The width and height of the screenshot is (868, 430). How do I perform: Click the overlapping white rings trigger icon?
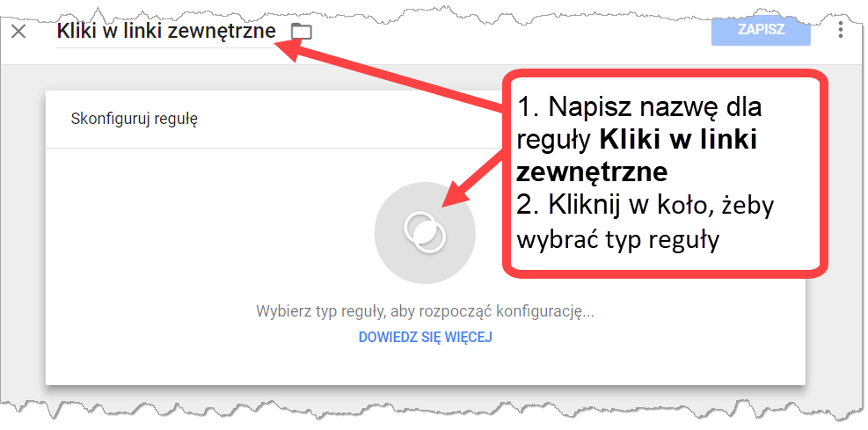coord(425,232)
